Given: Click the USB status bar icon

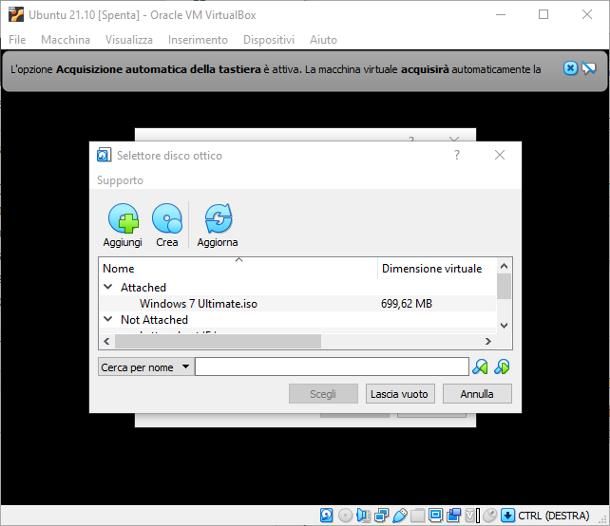Looking at the screenshot, I should click(x=400, y=515).
